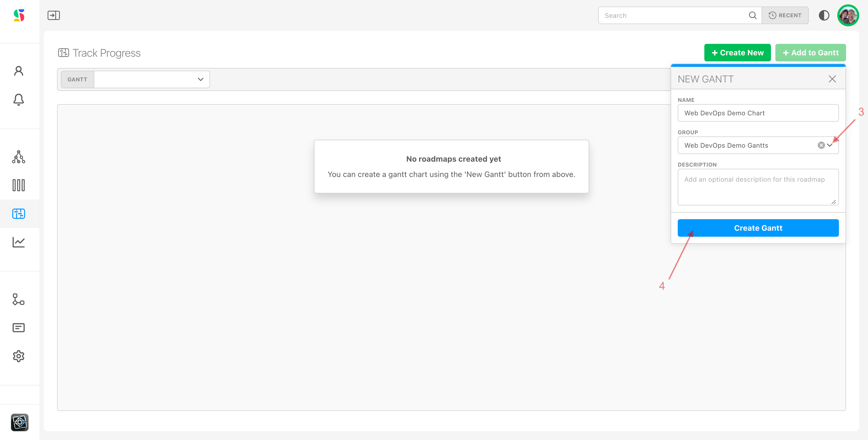Click into the Description text area
Image resolution: width=868 pixels, height=440 pixels.
pyautogui.click(x=758, y=187)
